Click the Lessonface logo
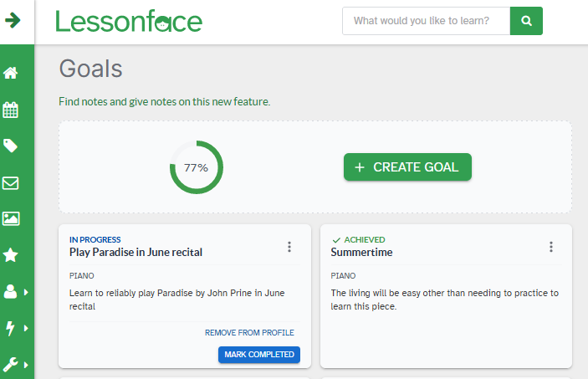Viewport: 588px width, 379px height. (129, 21)
